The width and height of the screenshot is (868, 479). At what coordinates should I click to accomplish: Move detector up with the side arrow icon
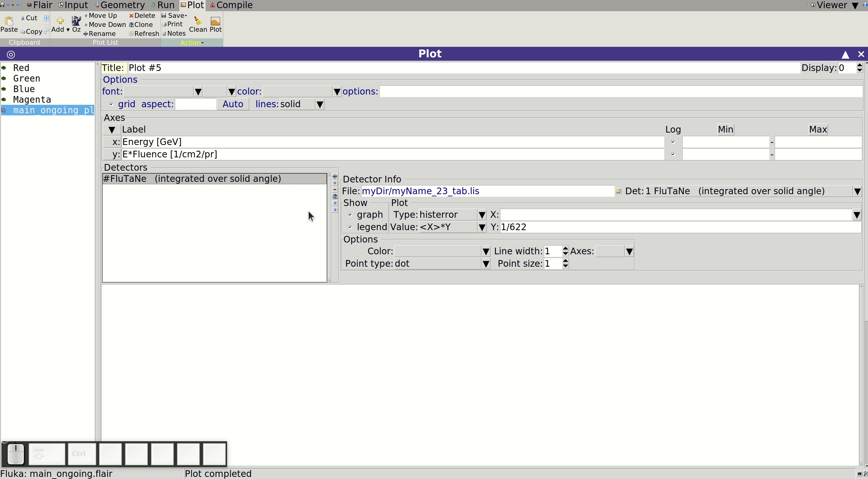335,203
